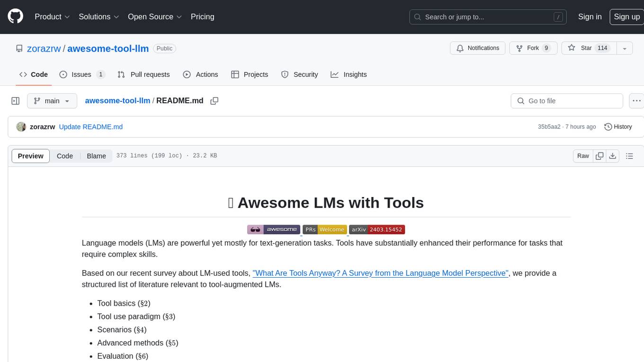Image resolution: width=644 pixels, height=362 pixels.
Task: Click the 373 lines file info text
Action: click(x=167, y=156)
